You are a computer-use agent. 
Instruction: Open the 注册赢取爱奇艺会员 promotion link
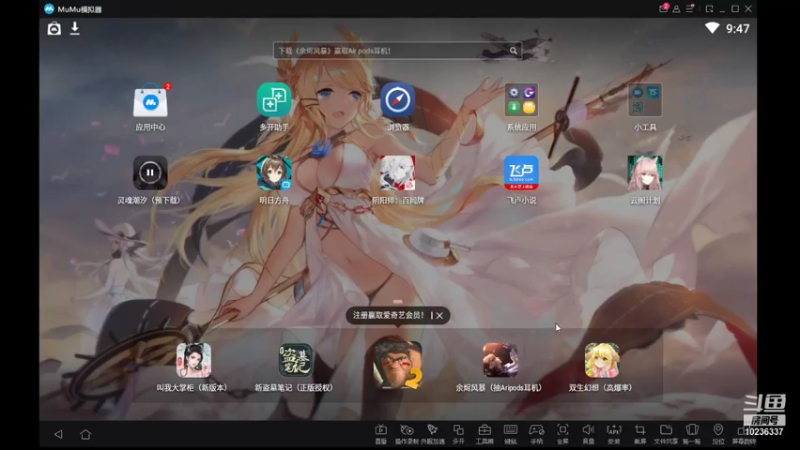coord(388,315)
